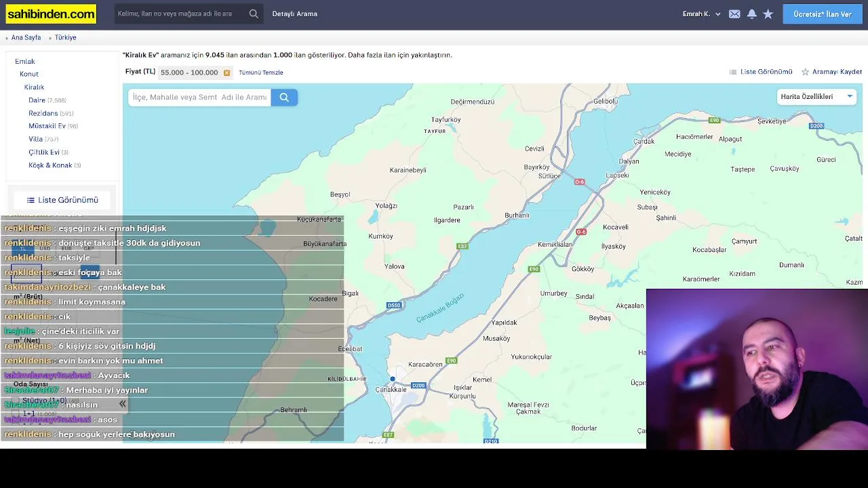Click the Cevizli map label
The image size is (868, 488).
tap(534, 149)
